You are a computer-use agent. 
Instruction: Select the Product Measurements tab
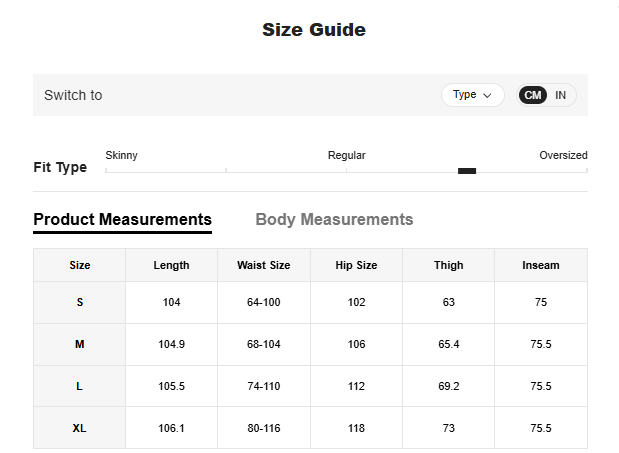coord(122,220)
